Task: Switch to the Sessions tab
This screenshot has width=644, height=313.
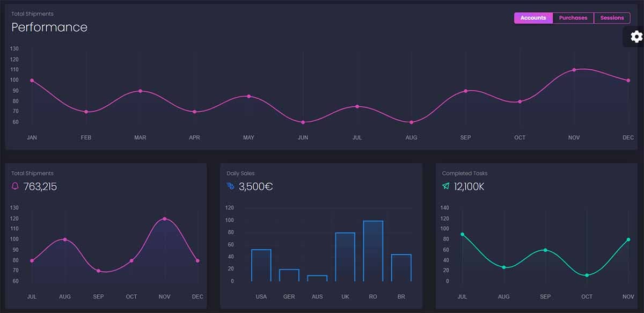Action: pos(612,18)
